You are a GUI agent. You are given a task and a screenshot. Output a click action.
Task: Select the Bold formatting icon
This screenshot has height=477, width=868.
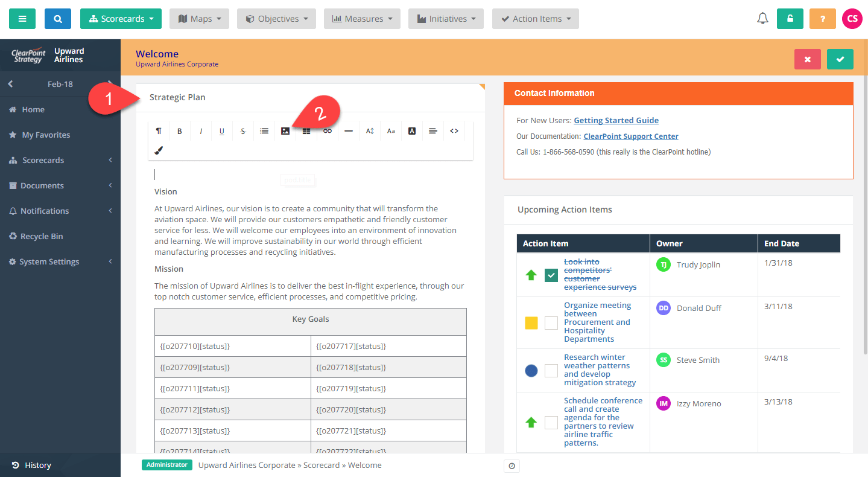click(180, 130)
